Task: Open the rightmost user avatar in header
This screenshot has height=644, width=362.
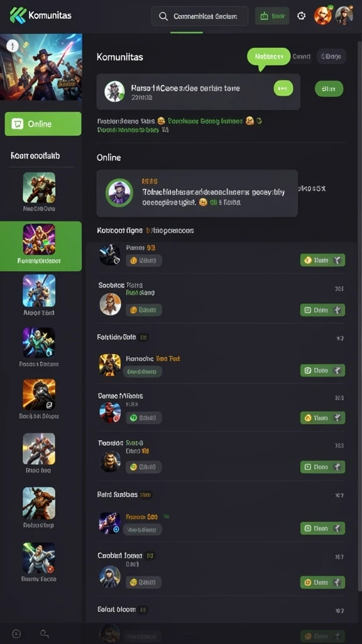Action: [x=344, y=16]
